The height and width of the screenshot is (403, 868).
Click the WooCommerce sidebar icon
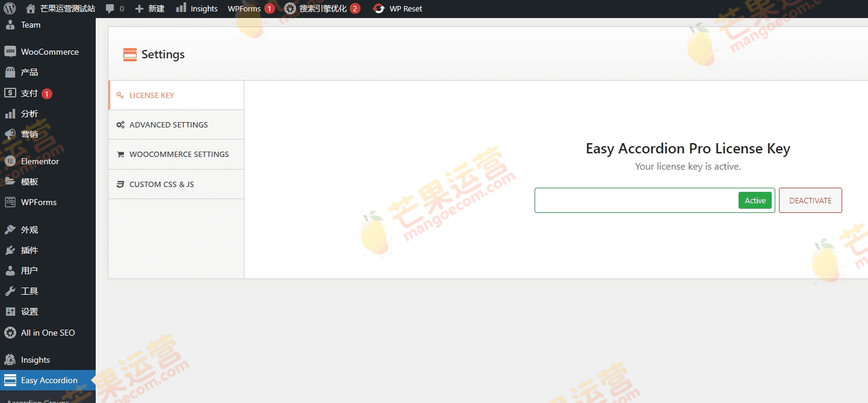coord(10,52)
